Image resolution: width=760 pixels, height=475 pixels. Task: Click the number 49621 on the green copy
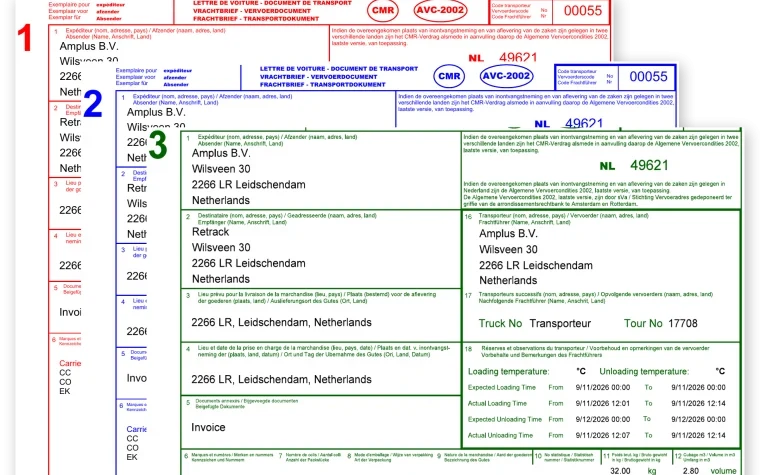point(649,166)
